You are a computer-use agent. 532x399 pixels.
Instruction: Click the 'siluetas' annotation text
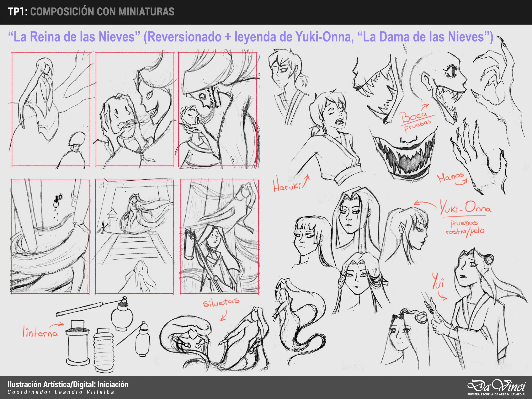(x=221, y=303)
